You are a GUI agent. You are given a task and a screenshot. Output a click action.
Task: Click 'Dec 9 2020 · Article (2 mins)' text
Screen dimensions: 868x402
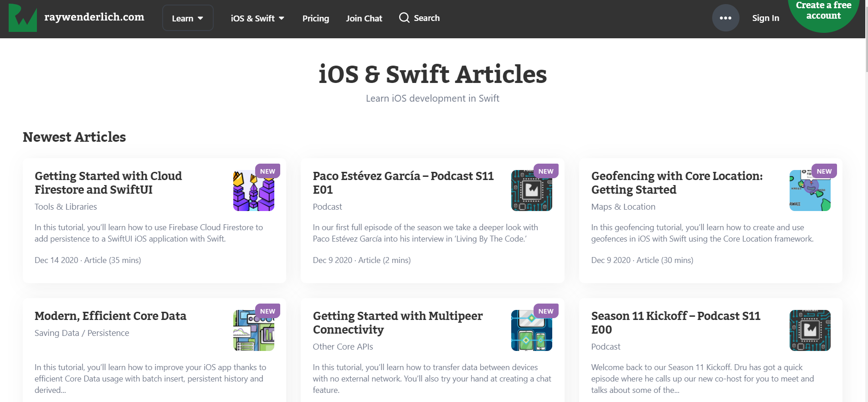(x=362, y=260)
